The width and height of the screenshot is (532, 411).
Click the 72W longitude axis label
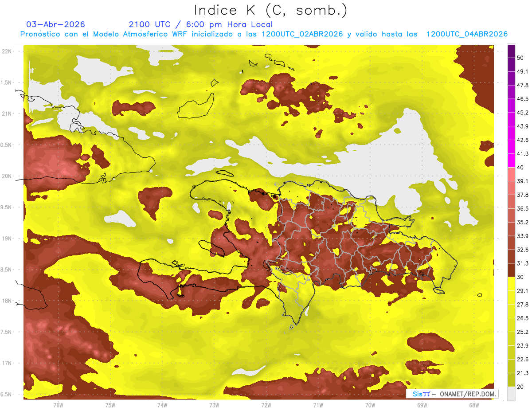coord(266,405)
